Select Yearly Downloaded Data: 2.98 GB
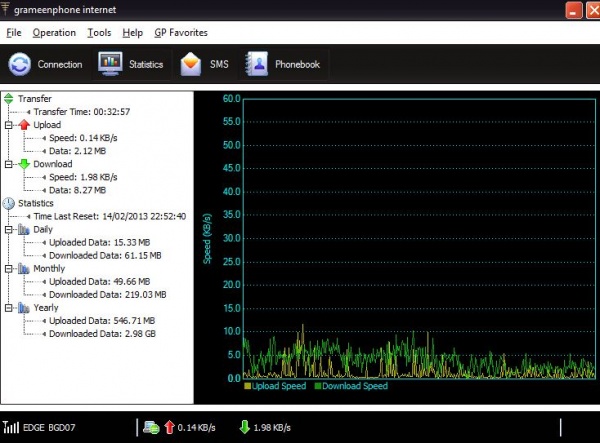 (x=102, y=334)
